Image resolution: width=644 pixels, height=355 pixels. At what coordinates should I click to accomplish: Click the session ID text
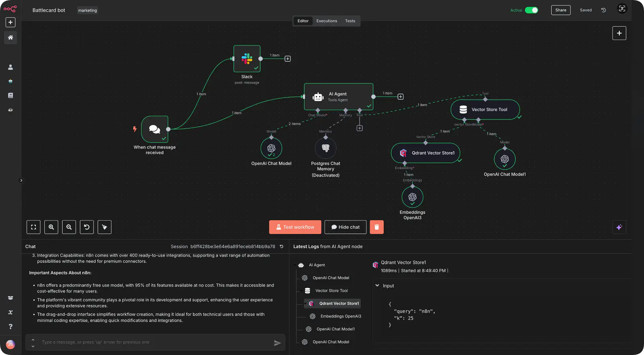tap(233, 246)
